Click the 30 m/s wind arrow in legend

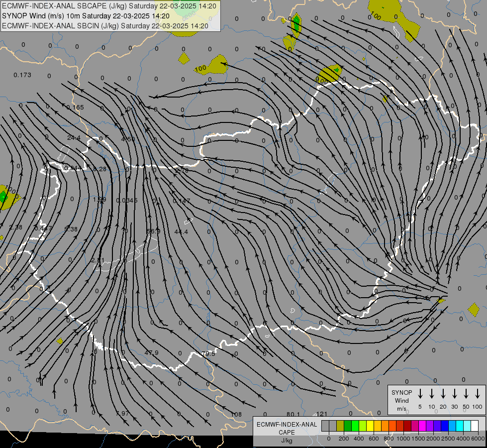coord(454,394)
